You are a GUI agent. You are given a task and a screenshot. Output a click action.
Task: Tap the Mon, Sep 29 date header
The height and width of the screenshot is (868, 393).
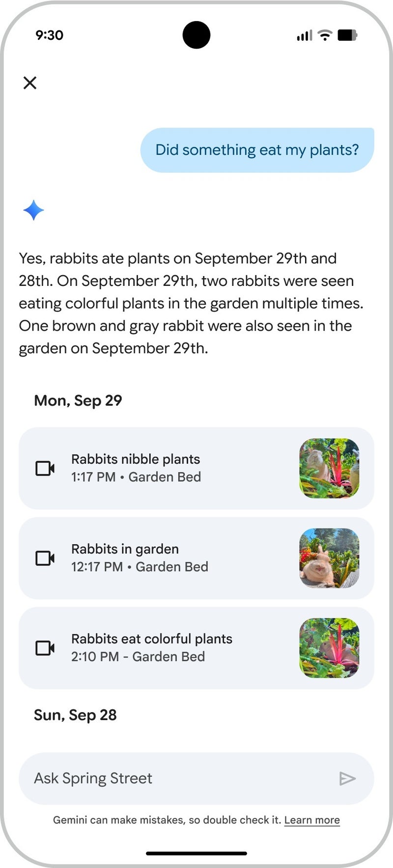coord(78,400)
